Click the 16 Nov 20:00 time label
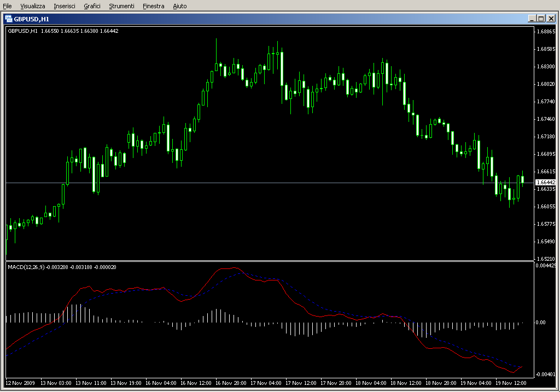The width and height of the screenshot is (560, 392). tap(231, 383)
